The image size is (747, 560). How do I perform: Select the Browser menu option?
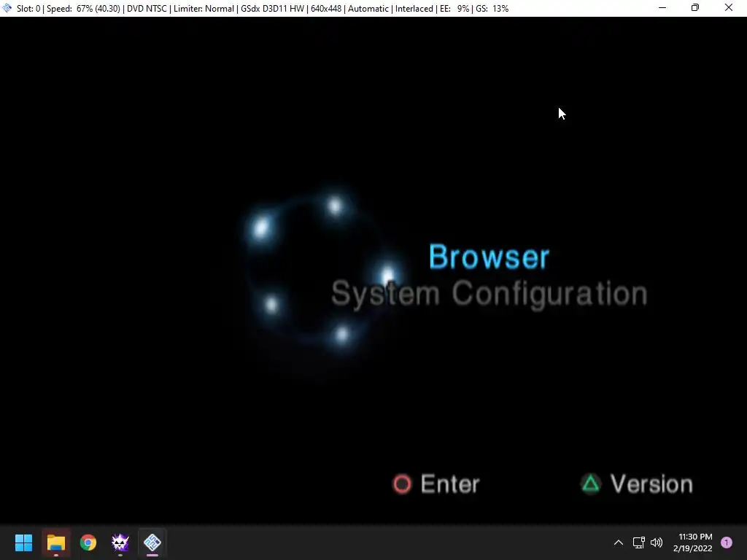[x=489, y=257]
